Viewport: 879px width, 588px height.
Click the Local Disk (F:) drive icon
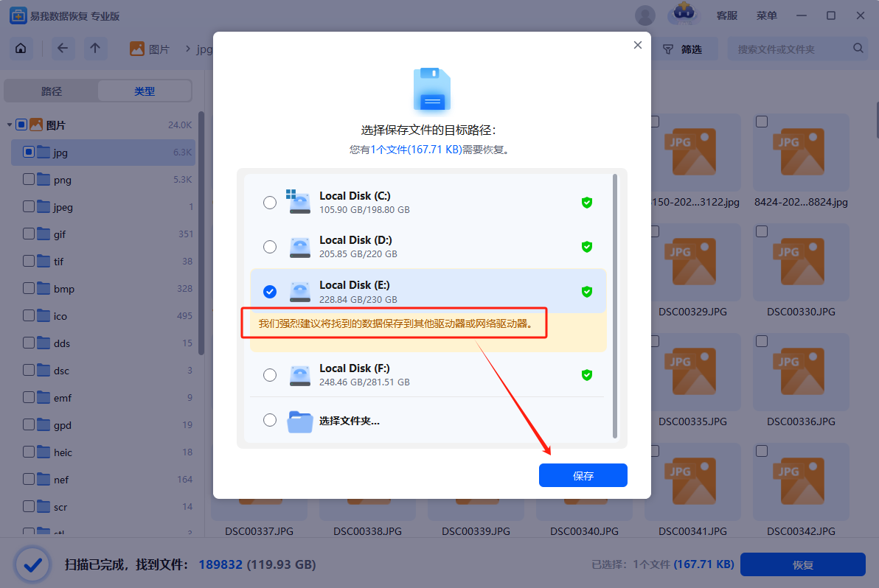coord(300,375)
